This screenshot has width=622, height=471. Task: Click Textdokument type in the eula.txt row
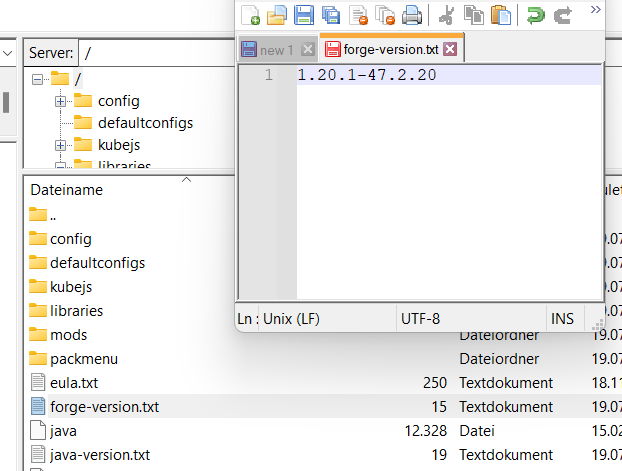506,383
